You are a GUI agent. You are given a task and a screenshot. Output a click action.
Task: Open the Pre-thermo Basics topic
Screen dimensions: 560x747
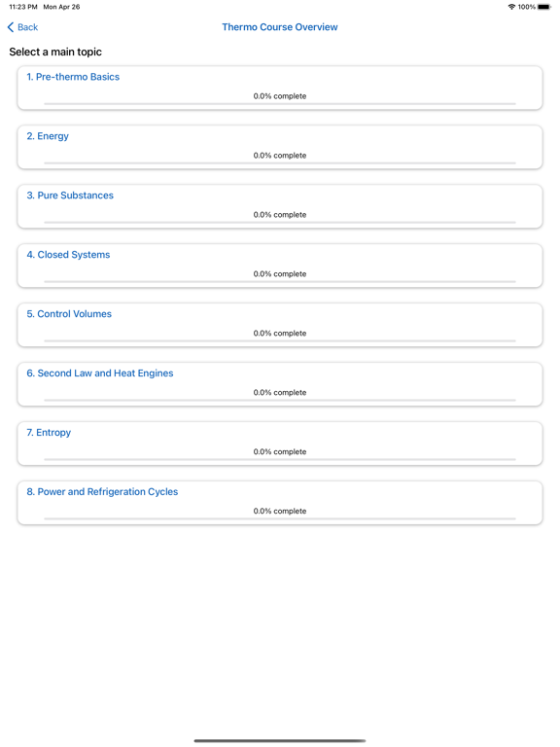(x=280, y=89)
